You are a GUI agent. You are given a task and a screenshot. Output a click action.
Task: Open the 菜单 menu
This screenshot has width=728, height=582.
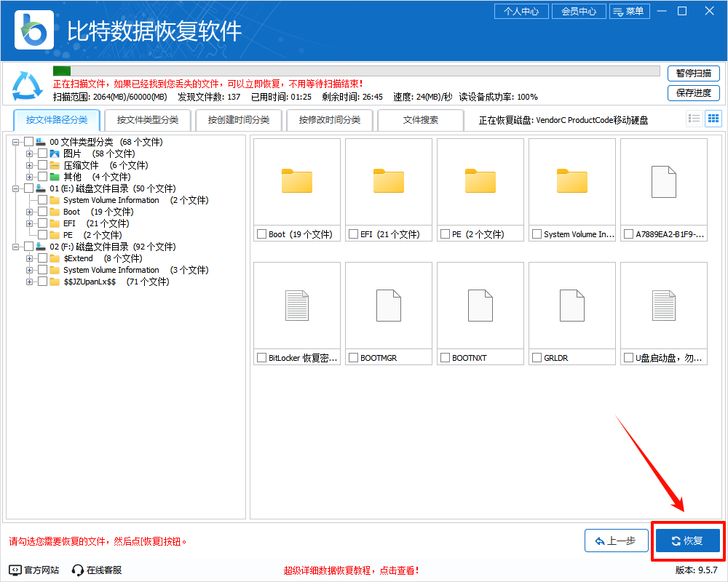tap(630, 11)
